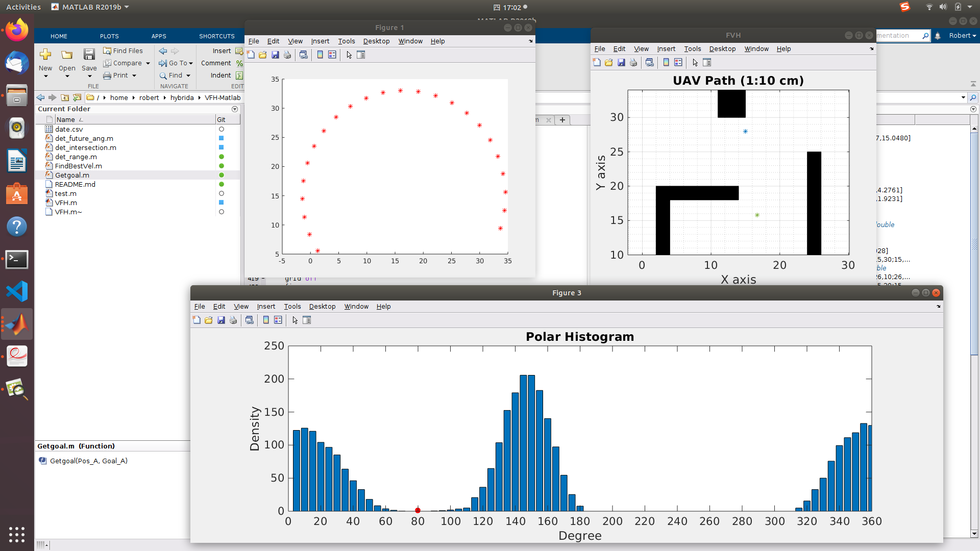
Task: Open Property Inspector in FVH toolbar
Action: point(707,63)
